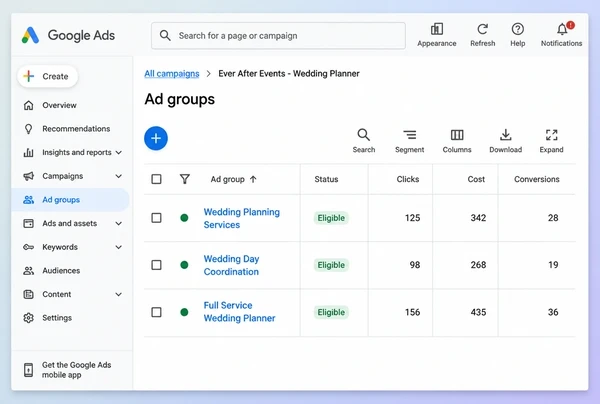600x404 pixels.
Task: Click the magnifier in the search bar
Action: coord(165,36)
